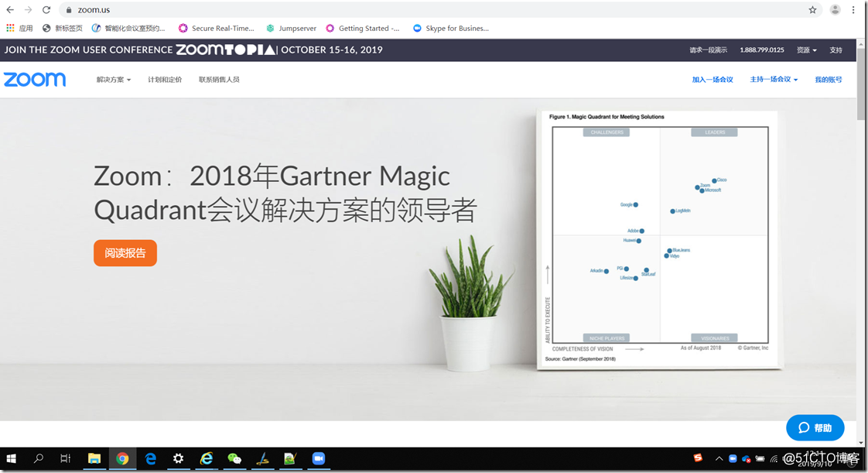This screenshot has height=473, width=868.
Task: Click the Zoom logo in header
Action: tap(35, 79)
